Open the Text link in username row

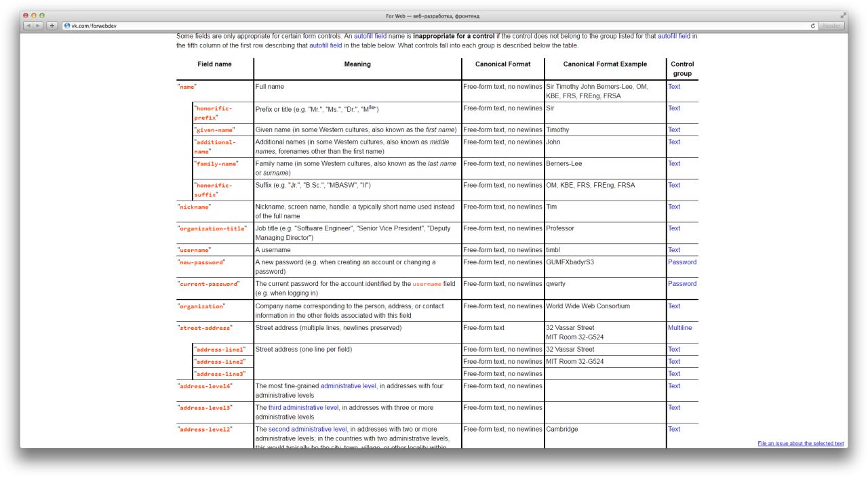click(x=673, y=251)
